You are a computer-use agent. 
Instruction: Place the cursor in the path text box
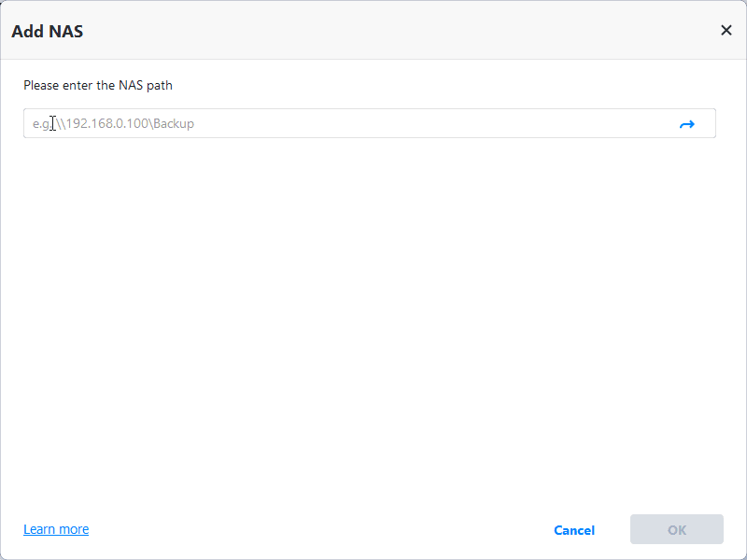pyautogui.click(x=345, y=123)
